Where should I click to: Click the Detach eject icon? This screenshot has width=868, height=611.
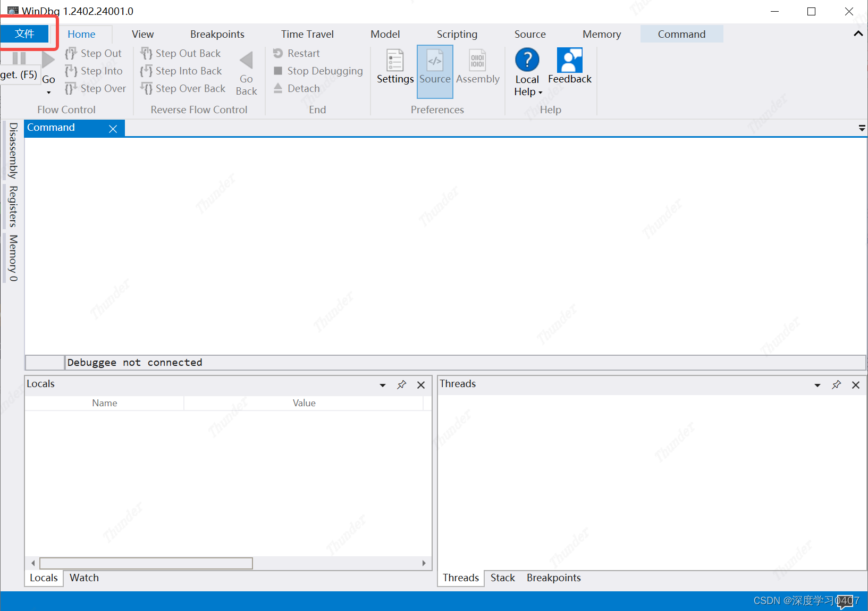[x=277, y=88]
